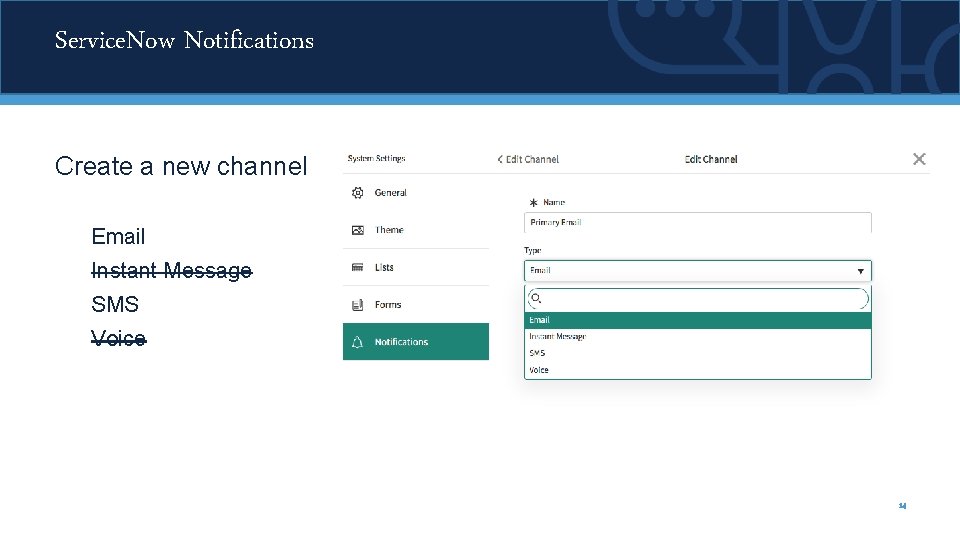The width and height of the screenshot is (960, 540).
Task: Click the 'SMS' slide bullet text
Action: coord(115,304)
